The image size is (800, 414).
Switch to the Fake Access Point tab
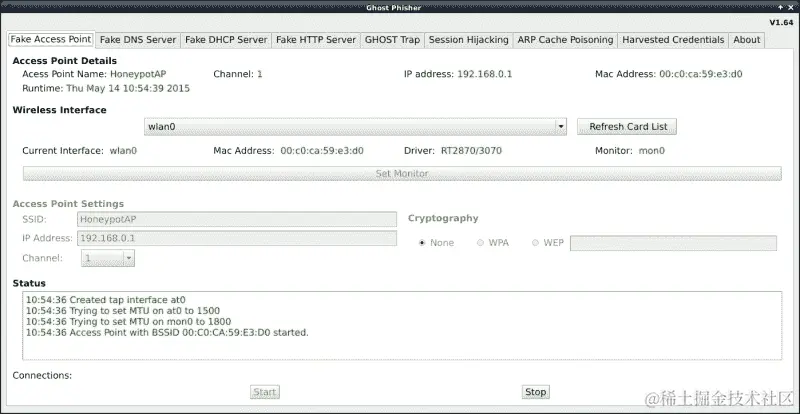(x=51, y=39)
